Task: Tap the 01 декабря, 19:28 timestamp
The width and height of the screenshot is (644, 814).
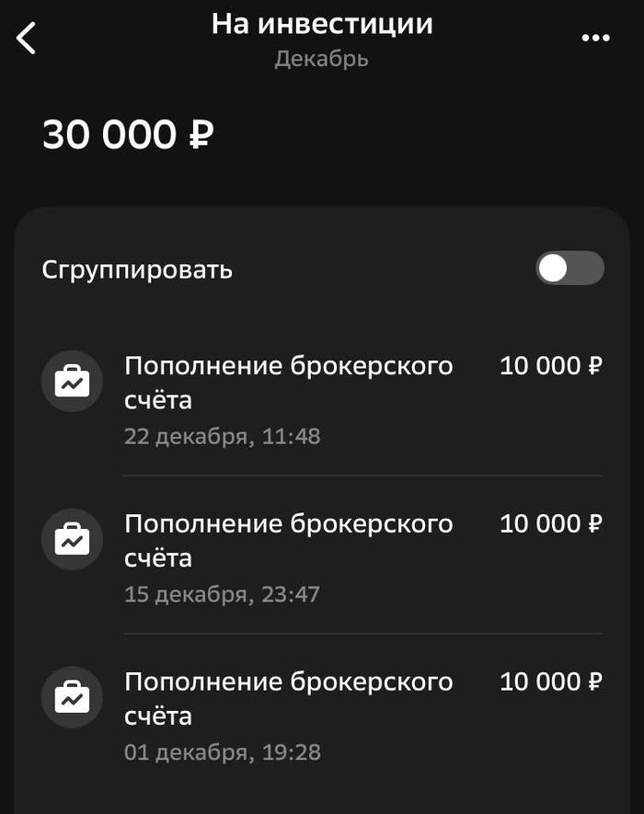Action: [223, 752]
